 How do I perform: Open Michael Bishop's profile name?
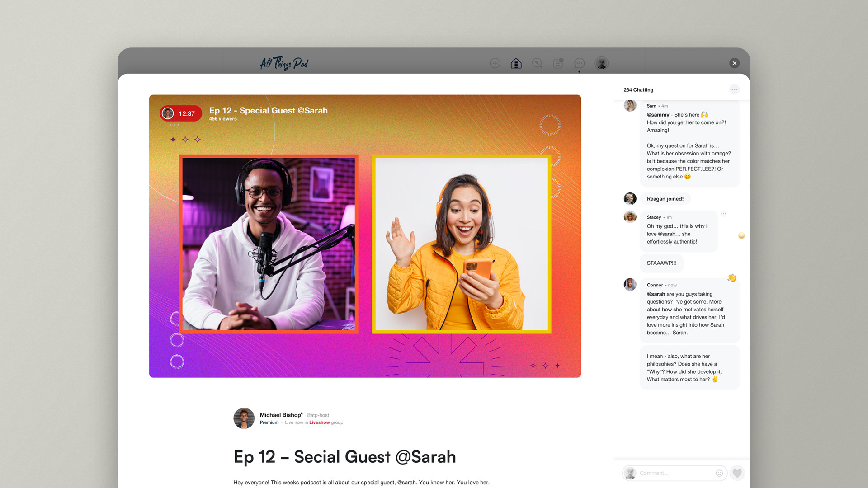pyautogui.click(x=280, y=415)
